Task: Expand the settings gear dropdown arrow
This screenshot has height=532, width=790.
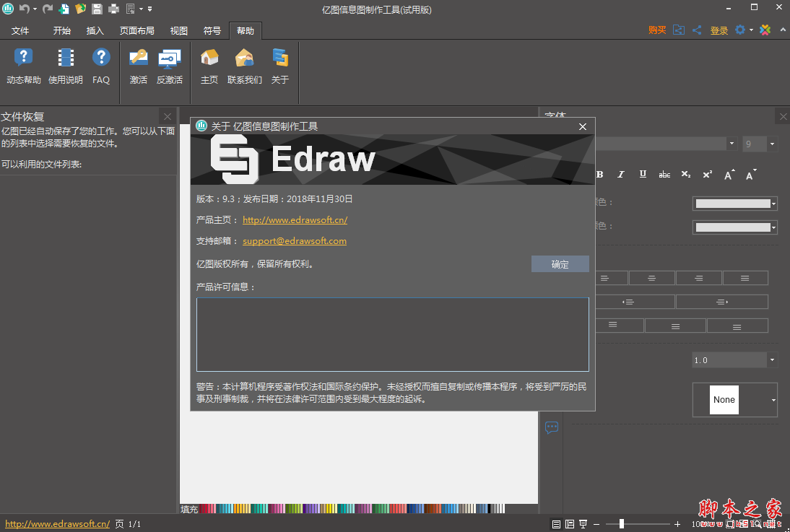Action: pyautogui.click(x=751, y=30)
